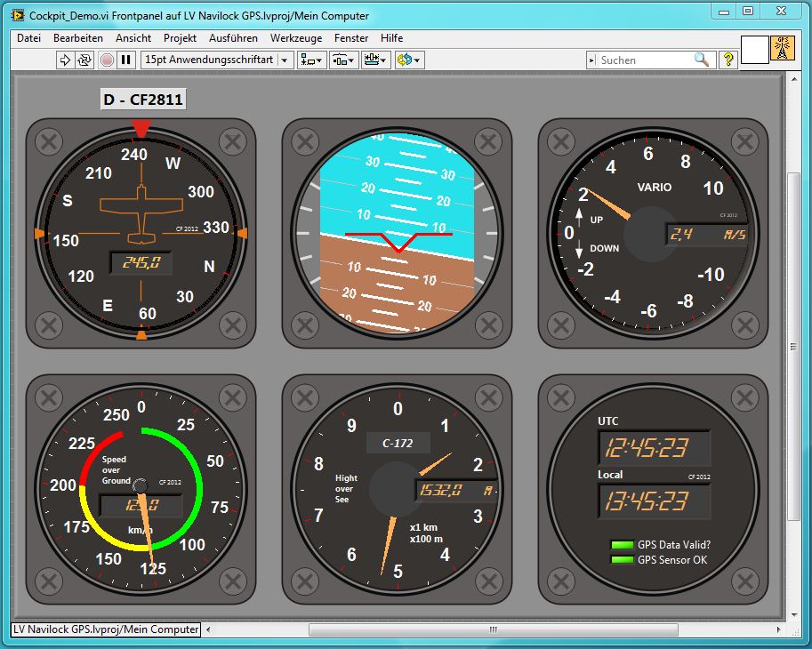Click the GPS Data Valid? indicator LED

coord(621,545)
